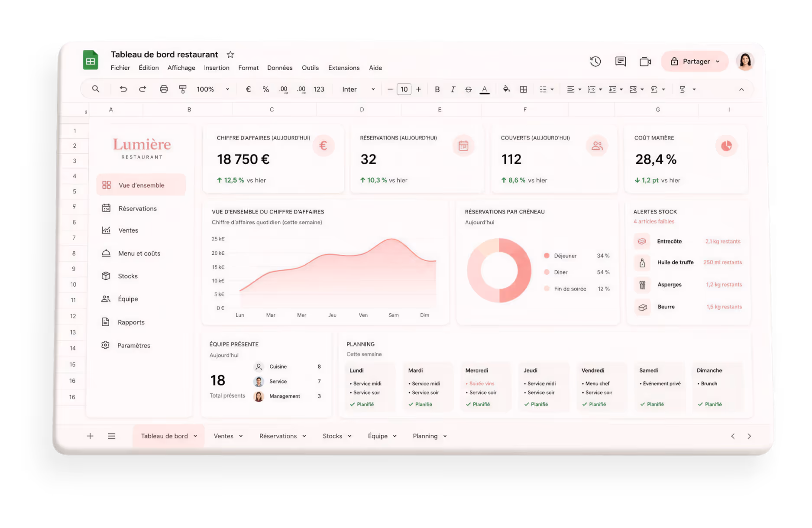
Task: Click the search magnifier icon in toolbar
Action: pyautogui.click(x=96, y=89)
